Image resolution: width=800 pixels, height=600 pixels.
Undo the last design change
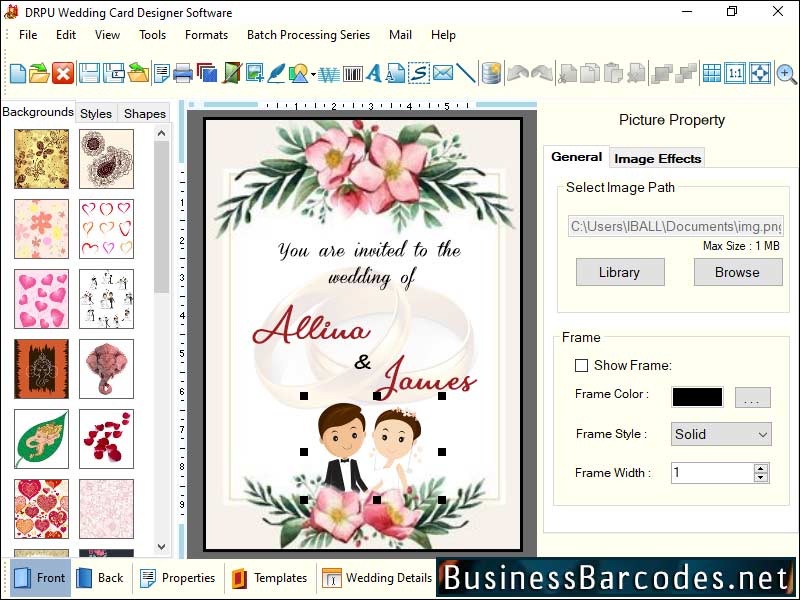(x=518, y=73)
